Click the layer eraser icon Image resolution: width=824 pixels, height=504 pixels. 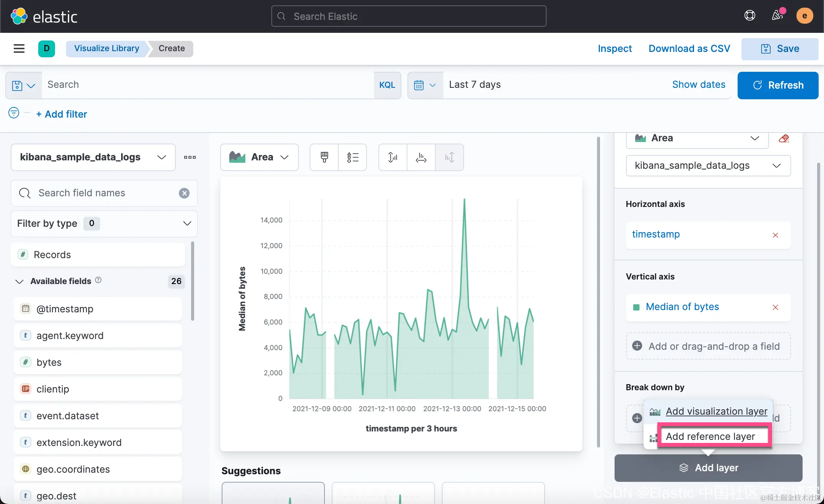coord(784,138)
